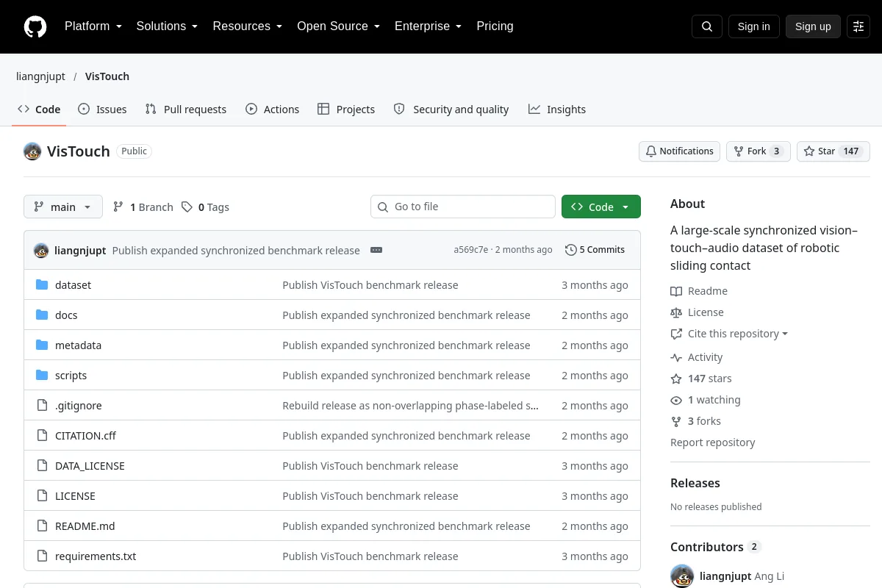Open the main branch selector dropdown
Screen dimensions: 882x588
tap(63, 207)
